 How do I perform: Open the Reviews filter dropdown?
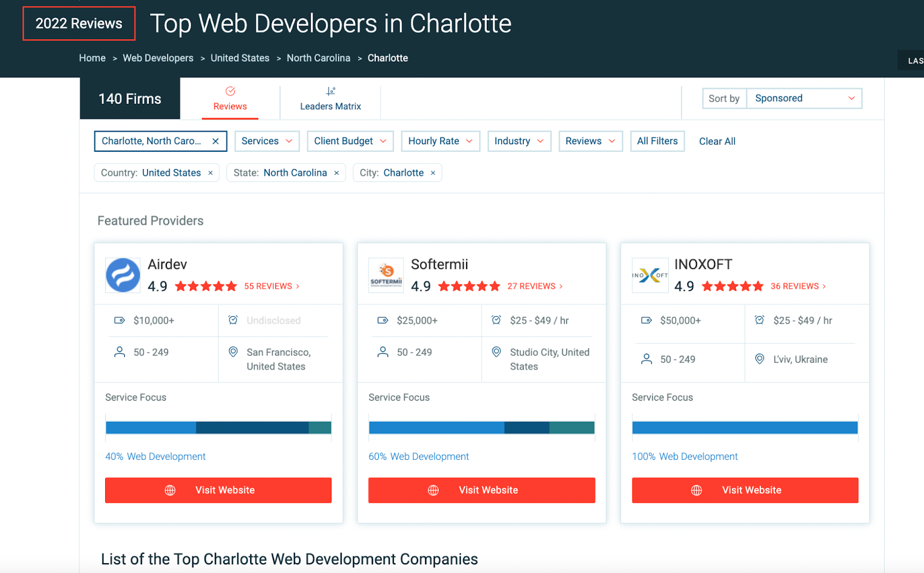tap(590, 141)
